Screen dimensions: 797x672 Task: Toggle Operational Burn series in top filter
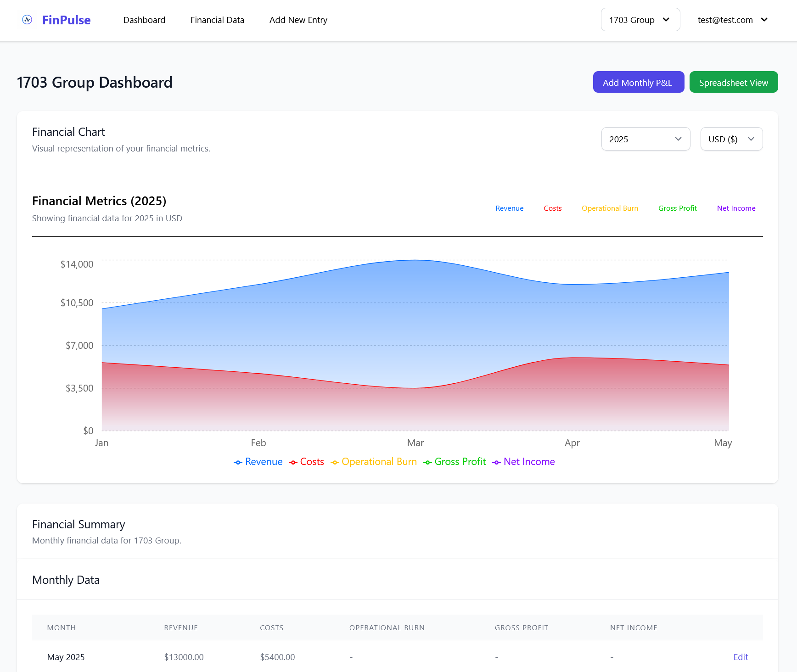coord(610,208)
